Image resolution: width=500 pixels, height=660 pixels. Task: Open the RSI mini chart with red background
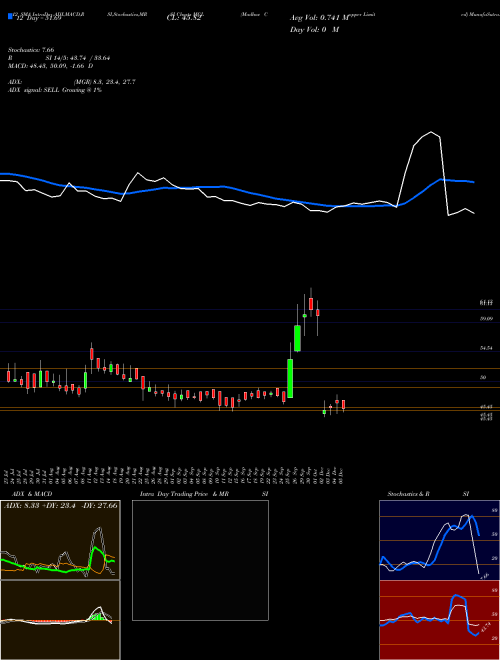click(439, 620)
